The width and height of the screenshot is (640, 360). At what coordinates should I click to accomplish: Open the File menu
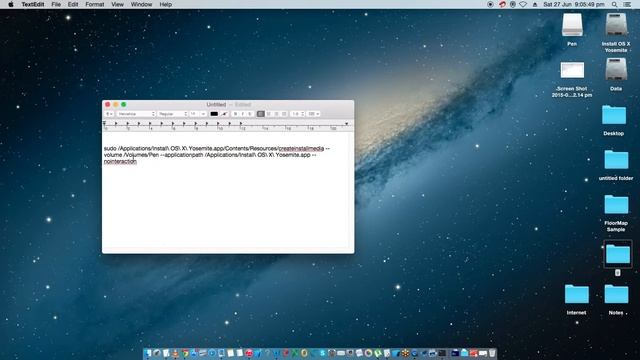[x=56, y=4]
